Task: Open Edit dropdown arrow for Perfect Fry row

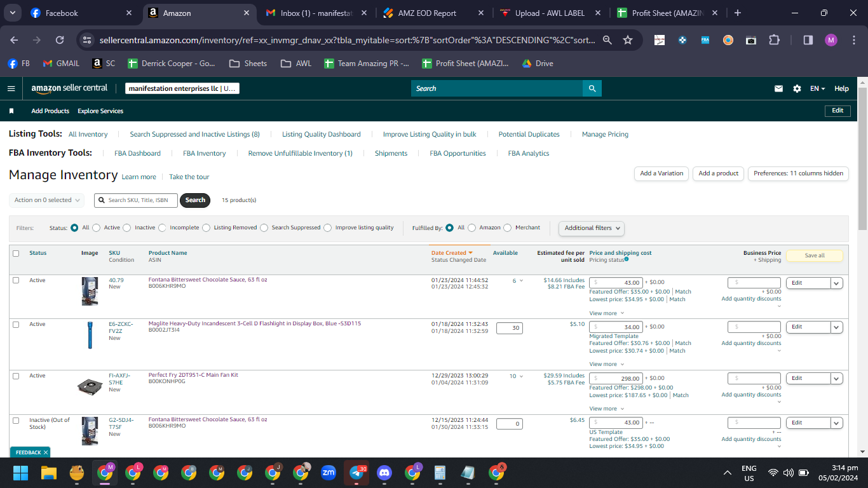Action: (x=836, y=379)
